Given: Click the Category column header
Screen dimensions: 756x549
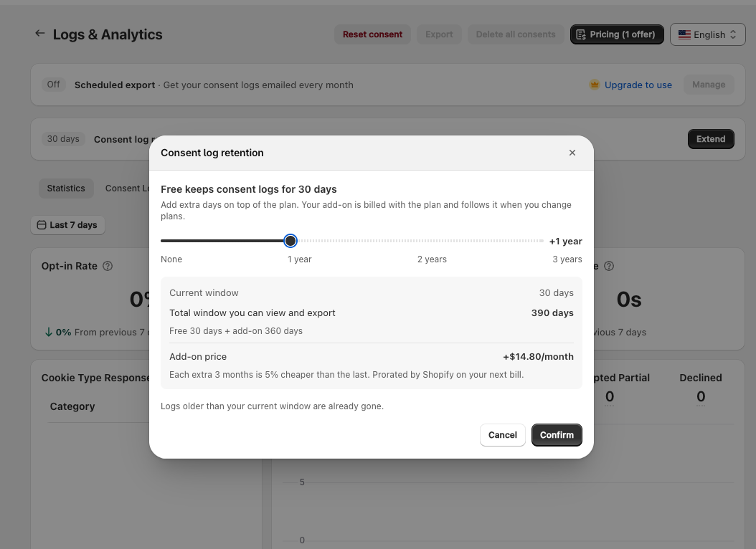Looking at the screenshot, I should click(72, 406).
